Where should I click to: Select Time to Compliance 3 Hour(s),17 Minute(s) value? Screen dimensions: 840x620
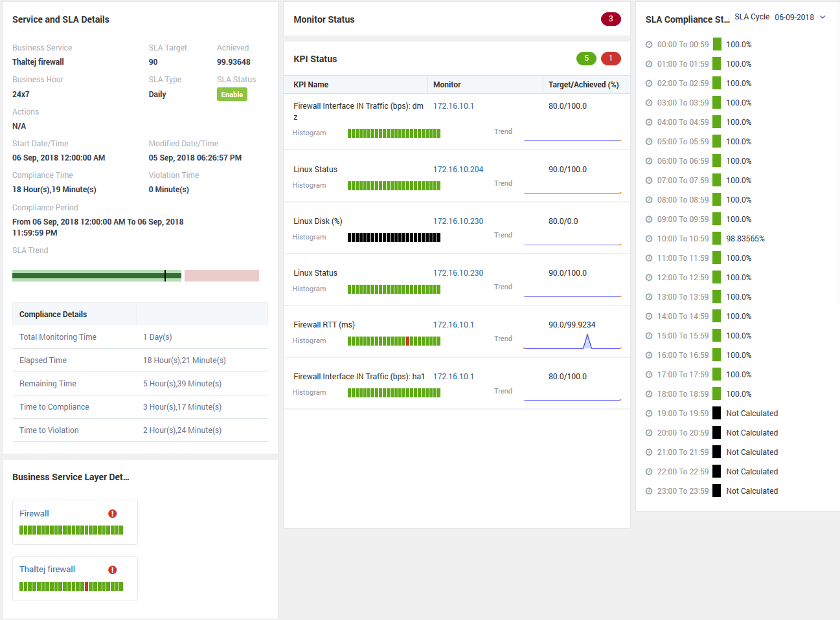point(182,407)
